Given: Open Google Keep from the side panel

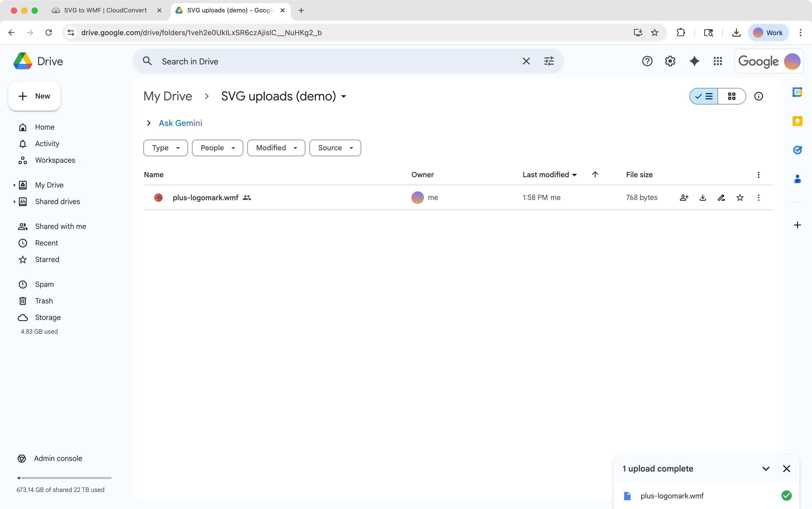Looking at the screenshot, I should click(798, 121).
